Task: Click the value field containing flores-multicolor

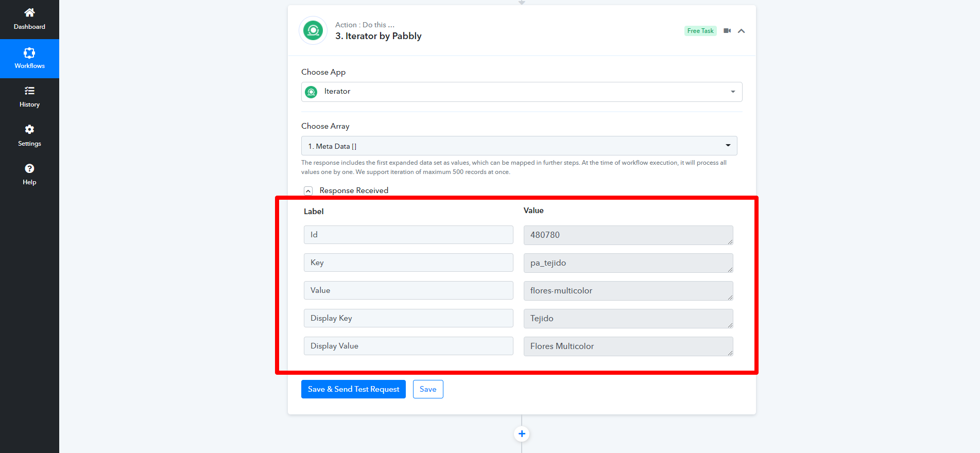Action: tap(628, 291)
